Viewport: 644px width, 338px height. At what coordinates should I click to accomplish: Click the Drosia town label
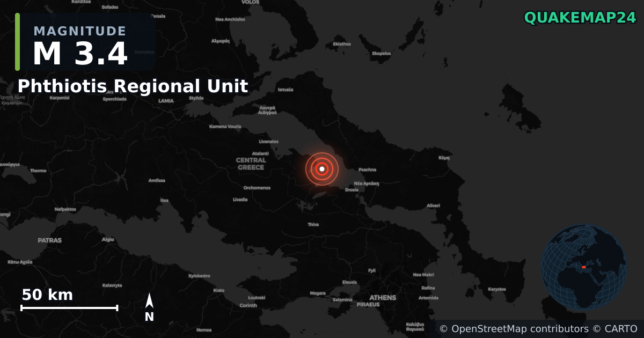click(x=352, y=189)
